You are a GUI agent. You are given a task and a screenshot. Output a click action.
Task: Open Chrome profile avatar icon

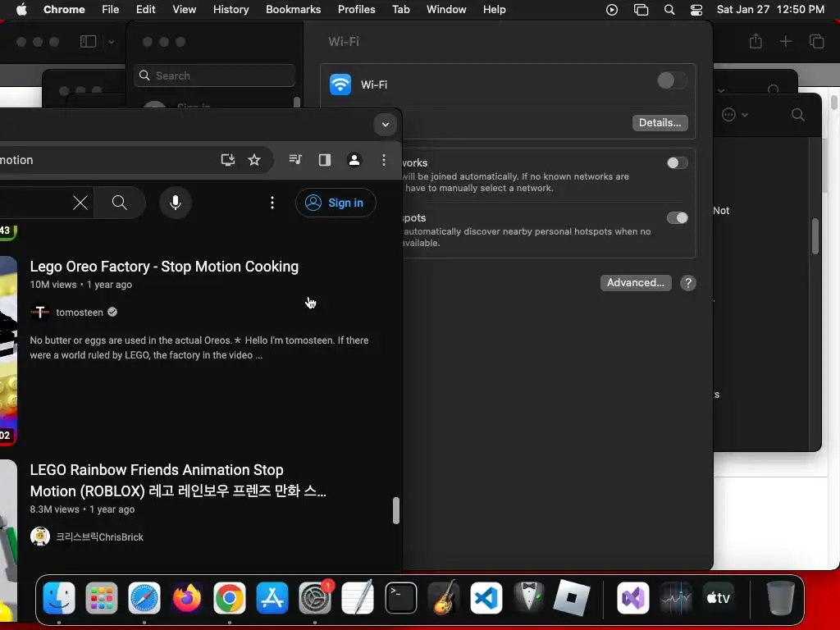pyautogui.click(x=354, y=160)
